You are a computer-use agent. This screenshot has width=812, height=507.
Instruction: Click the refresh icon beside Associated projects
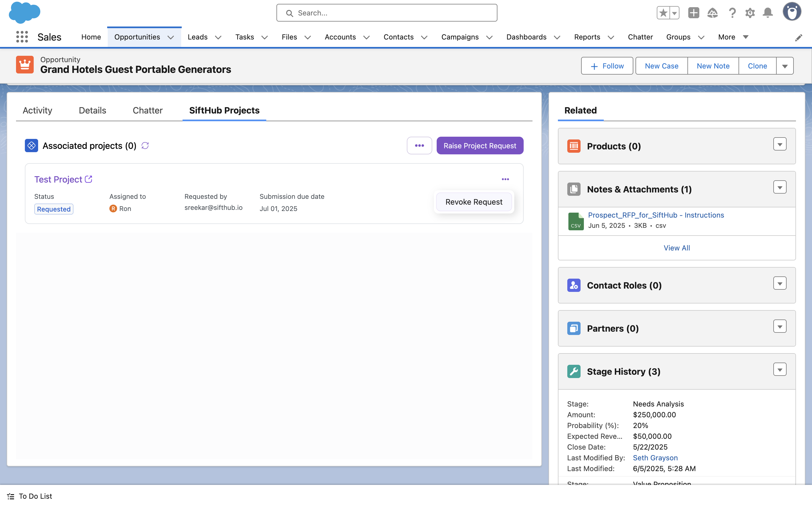coord(145,146)
